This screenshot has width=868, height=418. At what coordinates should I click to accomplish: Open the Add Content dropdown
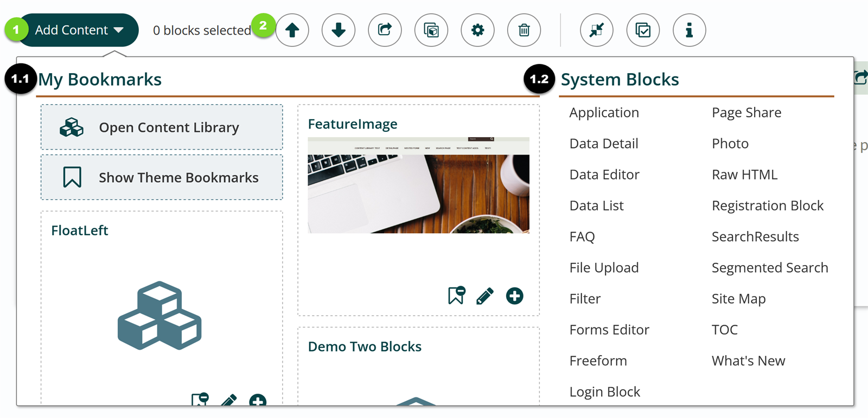79,30
